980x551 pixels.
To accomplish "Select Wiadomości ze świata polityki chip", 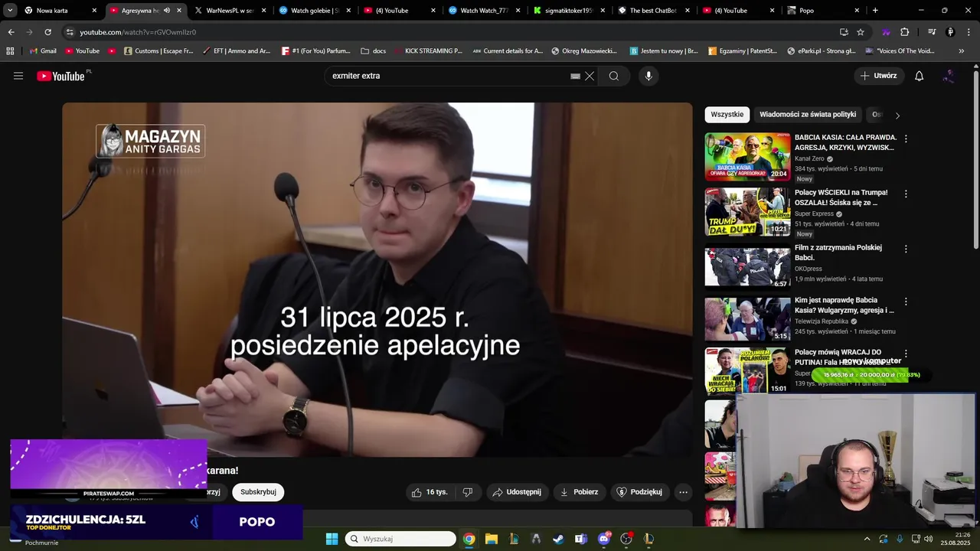I will coord(808,115).
